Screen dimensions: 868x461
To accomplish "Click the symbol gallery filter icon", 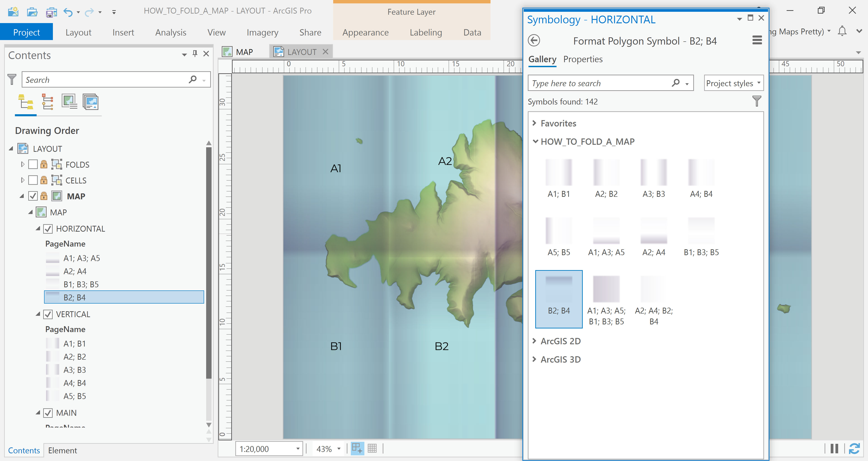I will [x=757, y=101].
